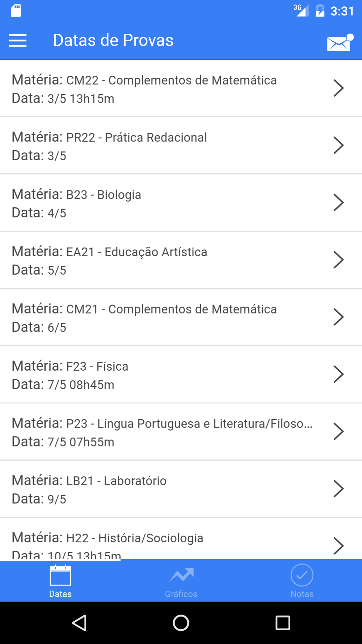Tap the Datas calendar icon

point(60,575)
